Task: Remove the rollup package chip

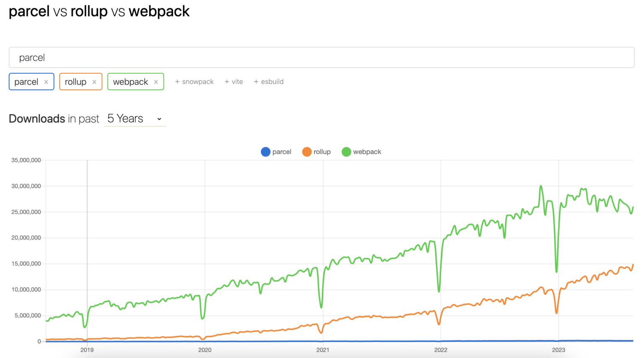Action: pyautogui.click(x=94, y=81)
